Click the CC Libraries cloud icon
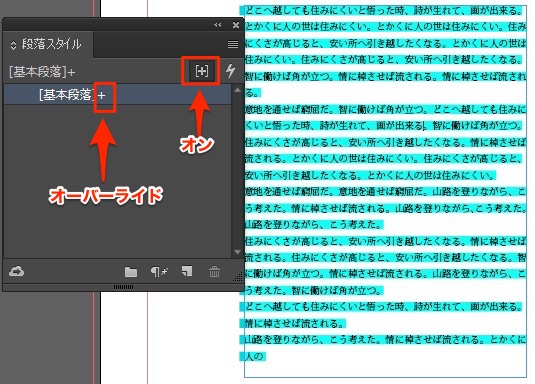The height and width of the screenshot is (384, 535). coord(16,271)
